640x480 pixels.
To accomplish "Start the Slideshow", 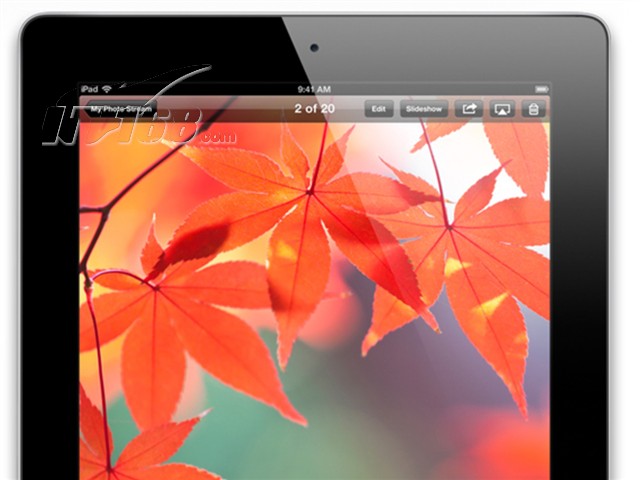I will pos(424,109).
